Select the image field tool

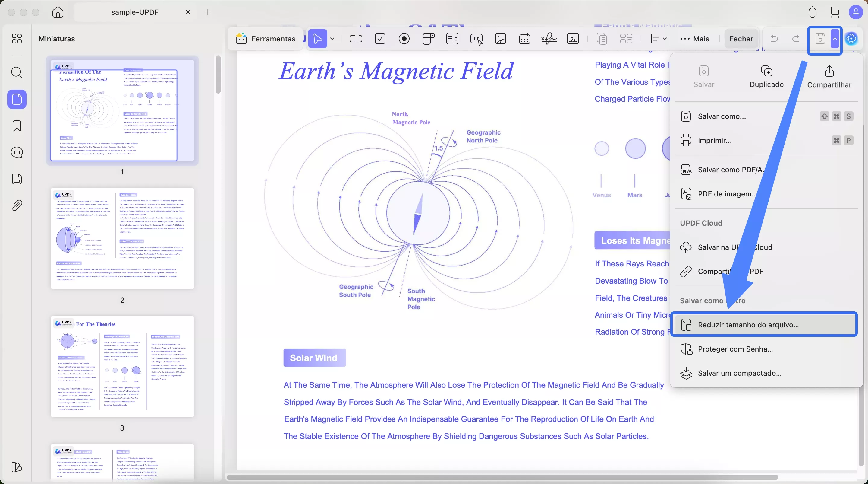click(500, 39)
